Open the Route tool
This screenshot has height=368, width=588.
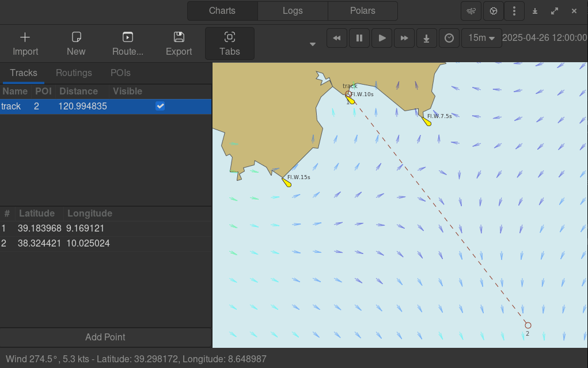(128, 38)
